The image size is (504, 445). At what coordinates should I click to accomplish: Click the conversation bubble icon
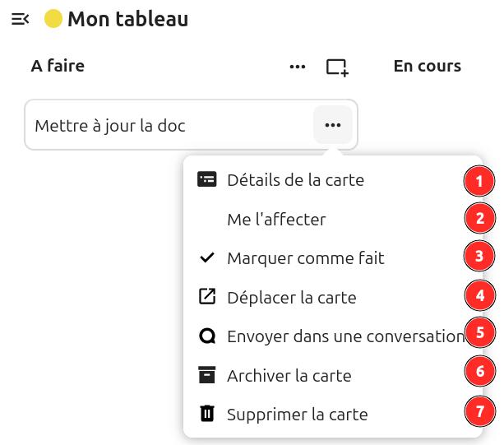click(207, 336)
